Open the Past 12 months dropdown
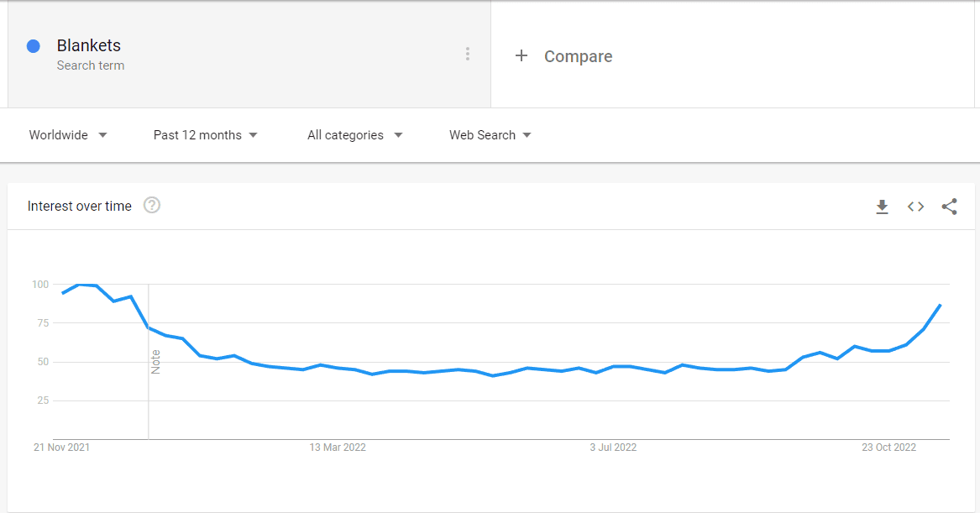This screenshot has width=980, height=513. [206, 135]
